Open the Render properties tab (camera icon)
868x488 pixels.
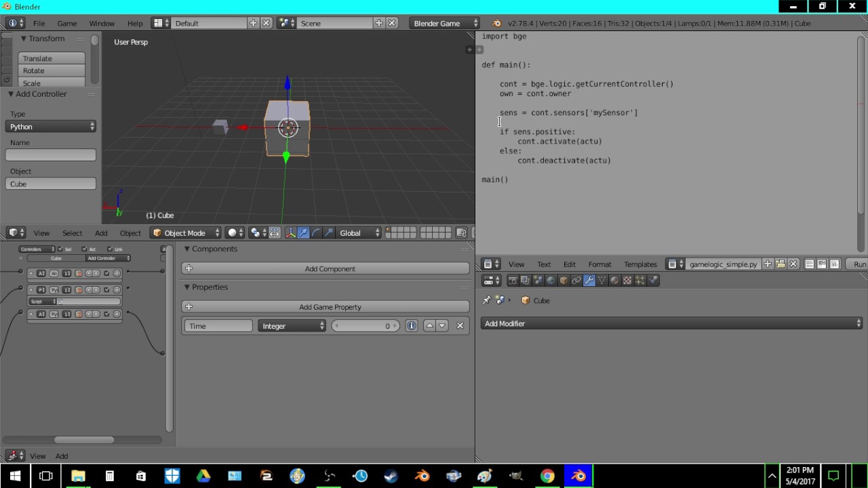coord(513,281)
